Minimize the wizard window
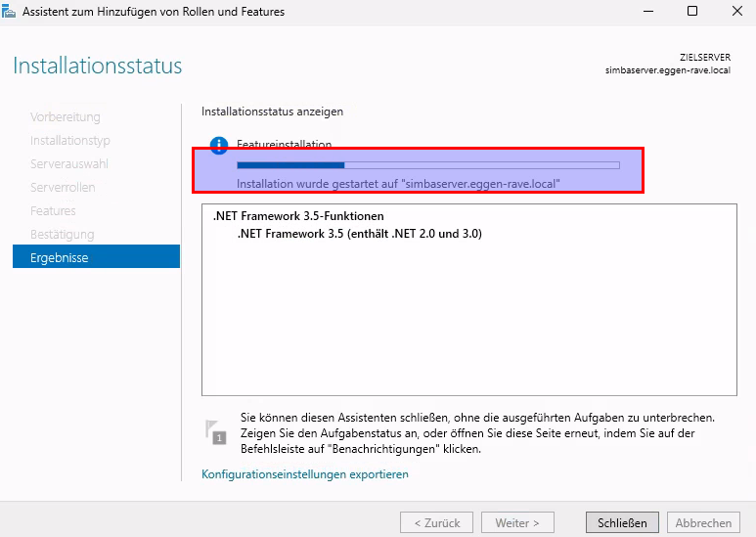756x537 pixels. tap(646, 12)
